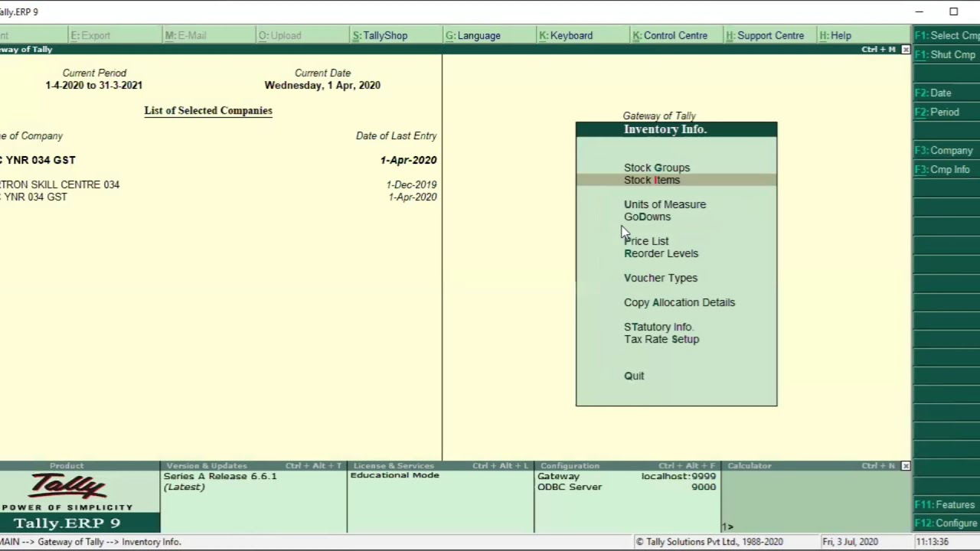Click the bold 1-Apr-2020 last entry date
Image resolution: width=980 pixels, height=551 pixels.
408,160
